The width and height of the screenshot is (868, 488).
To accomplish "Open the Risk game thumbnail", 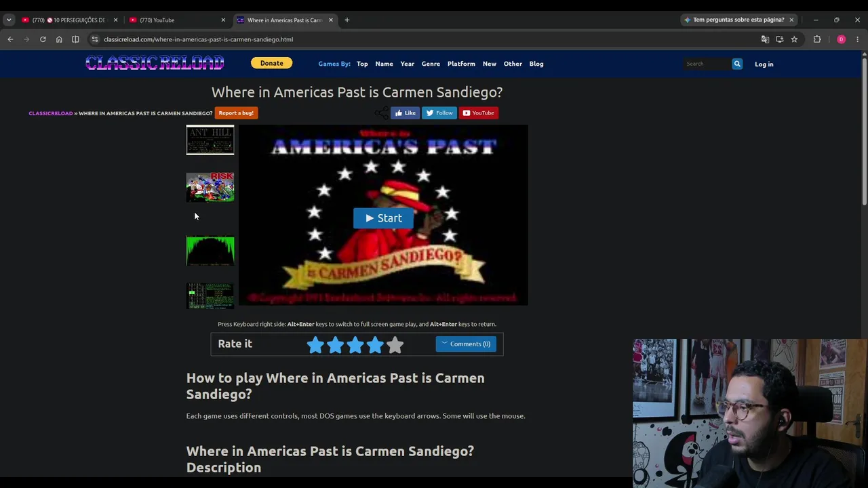I will pyautogui.click(x=210, y=187).
